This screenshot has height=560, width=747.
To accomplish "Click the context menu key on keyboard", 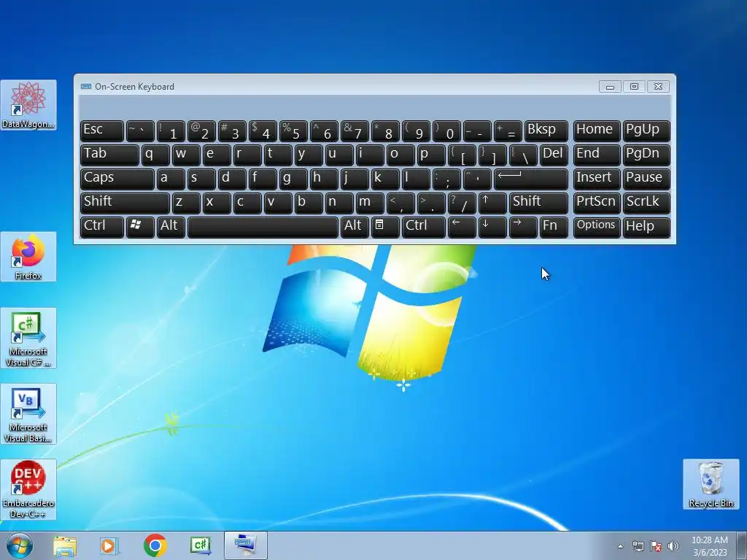I will [x=385, y=227].
